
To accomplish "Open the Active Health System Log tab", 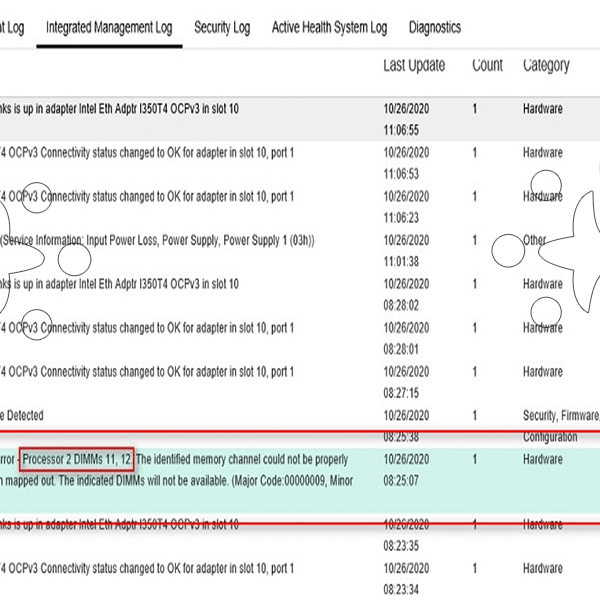I will [329, 28].
